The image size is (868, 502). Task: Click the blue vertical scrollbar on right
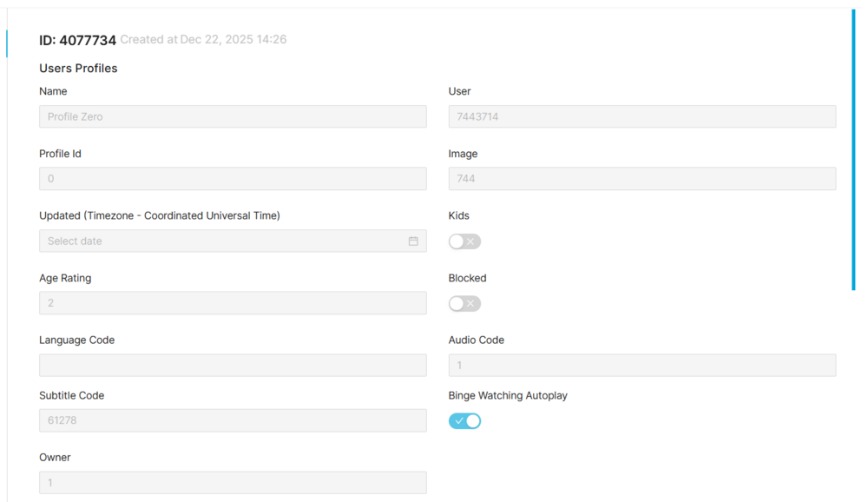[853, 148]
